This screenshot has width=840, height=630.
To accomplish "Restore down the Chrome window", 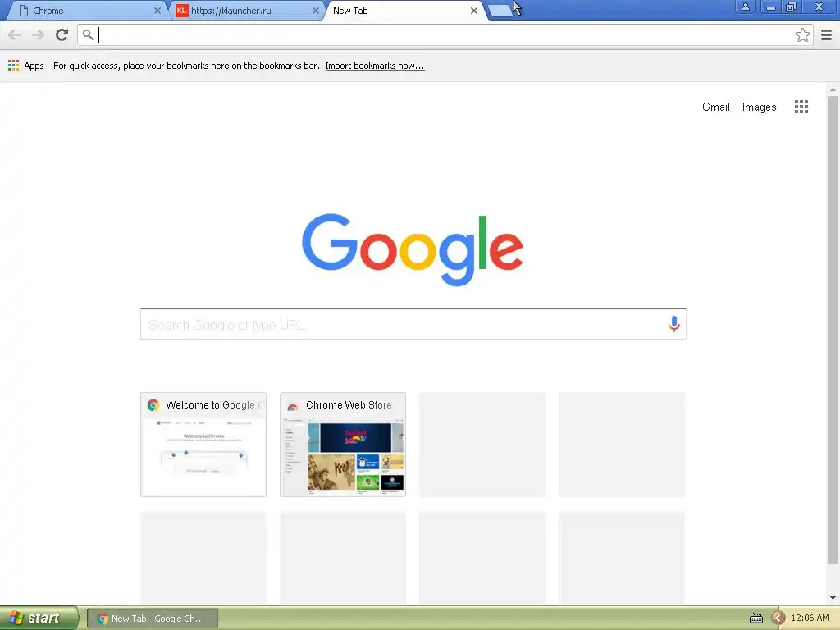I will click(792, 7).
